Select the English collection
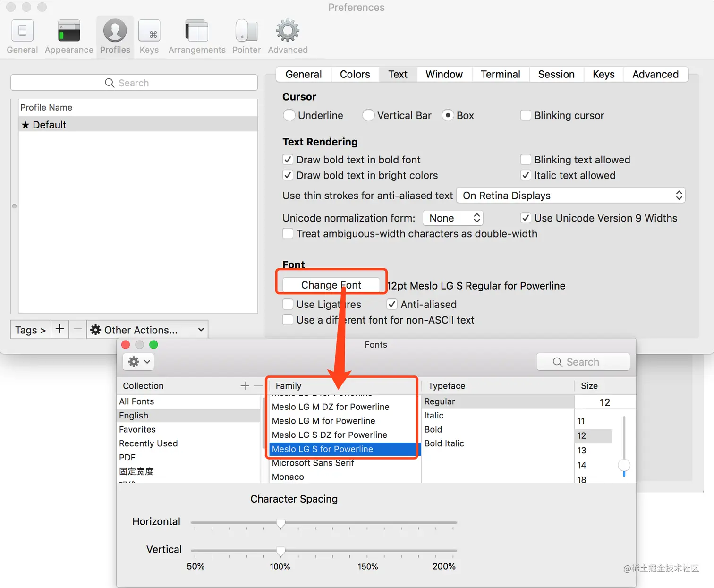The image size is (714, 588). tap(189, 416)
